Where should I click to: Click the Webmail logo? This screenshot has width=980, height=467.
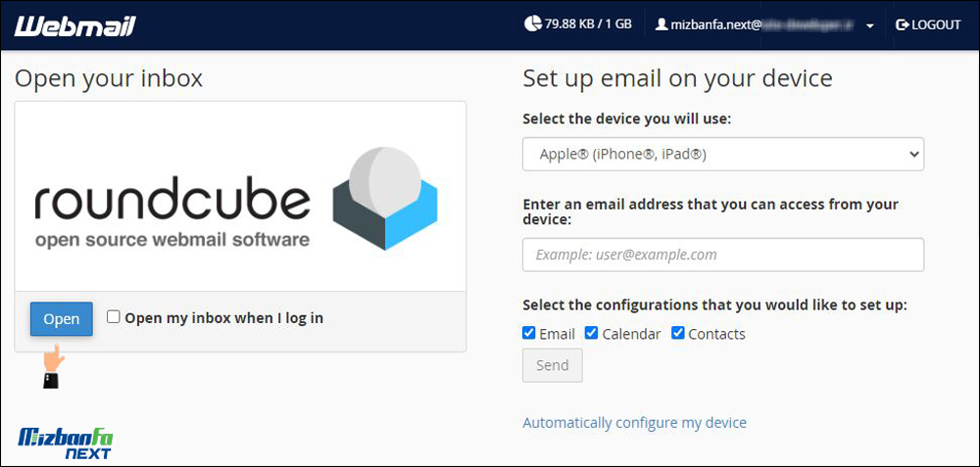coord(74,25)
